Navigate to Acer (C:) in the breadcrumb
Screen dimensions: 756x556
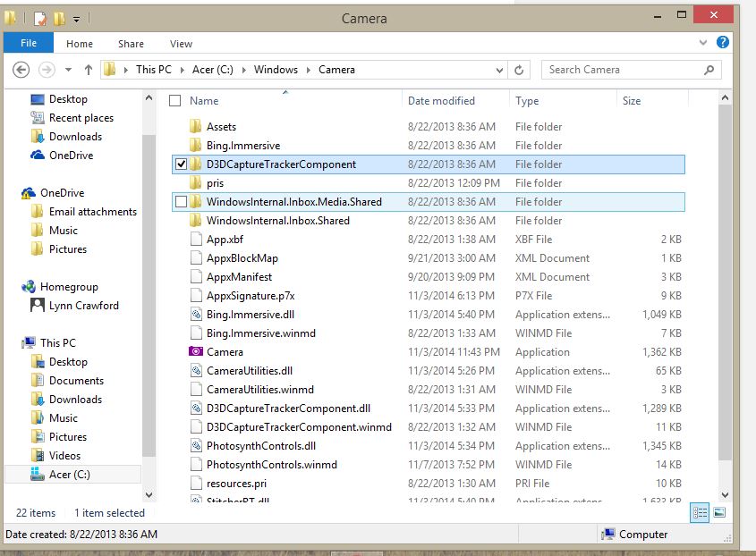213,70
